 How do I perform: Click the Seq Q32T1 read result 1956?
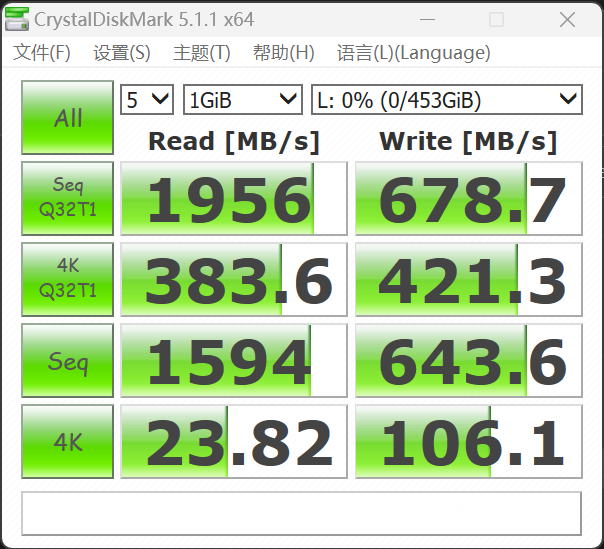(x=234, y=198)
